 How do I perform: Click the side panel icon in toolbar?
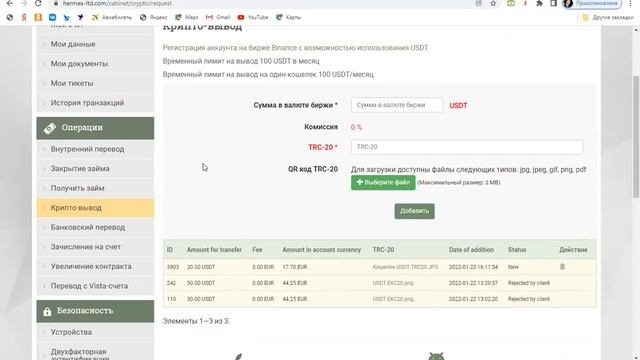(x=553, y=3)
